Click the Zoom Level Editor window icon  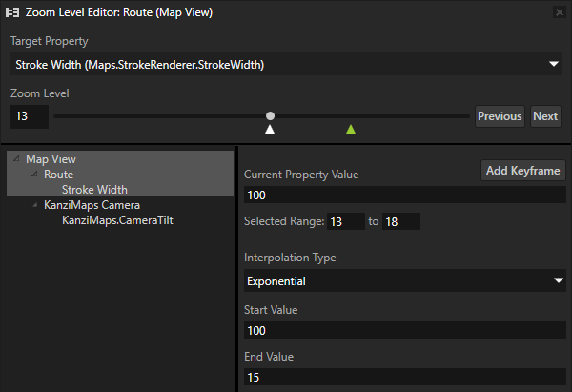pos(12,12)
